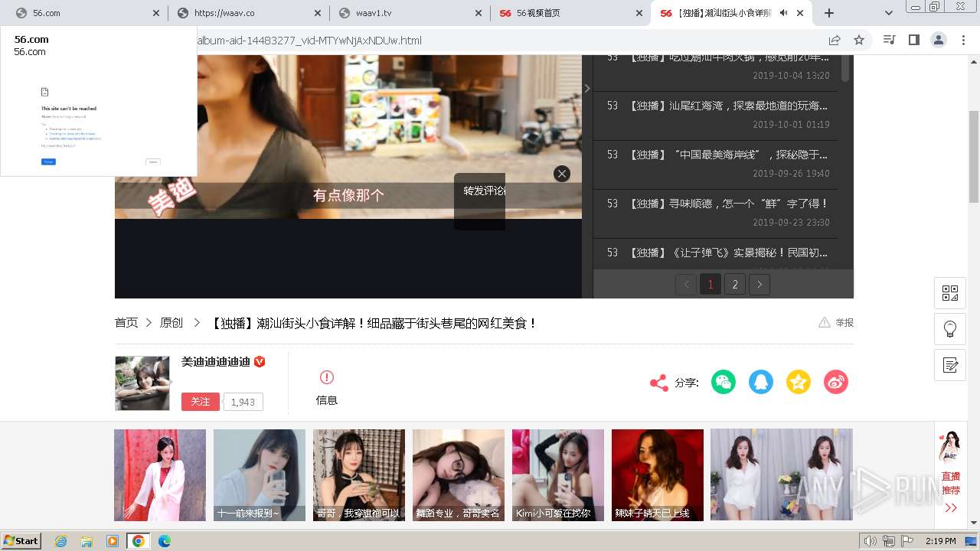The image size is (980, 551).
Task: Share video to QQ
Action: coord(760,382)
